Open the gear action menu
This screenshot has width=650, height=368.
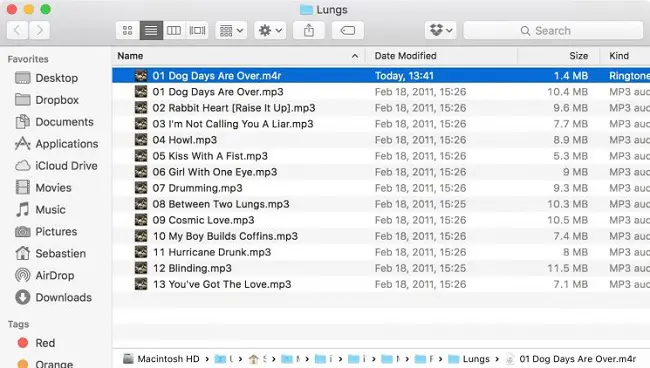point(270,30)
